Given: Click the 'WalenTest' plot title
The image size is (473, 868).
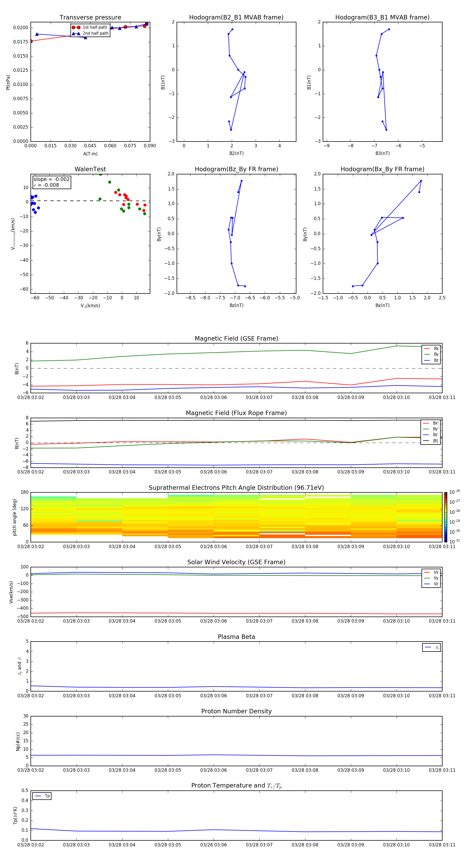Looking at the screenshot, I should coord(90,169).
